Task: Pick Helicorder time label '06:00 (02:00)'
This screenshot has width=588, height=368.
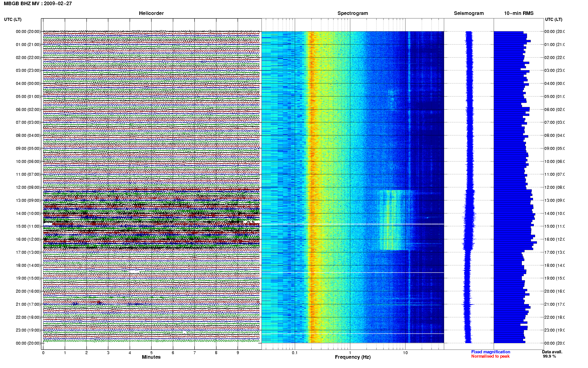Action: [x=28, y=109]
